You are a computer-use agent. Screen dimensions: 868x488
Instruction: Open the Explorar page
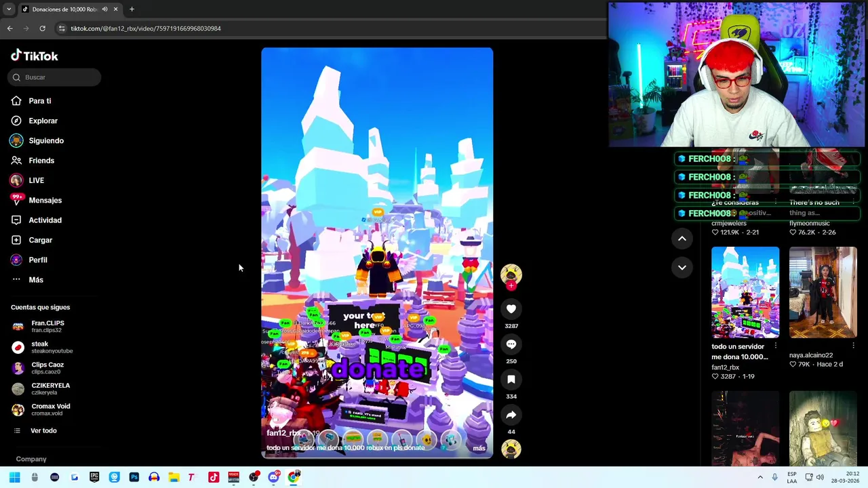click(x=43, y=121)
